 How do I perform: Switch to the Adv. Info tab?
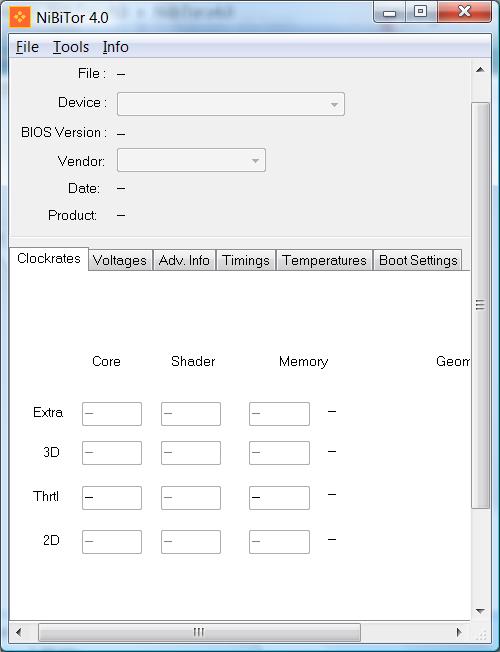(184, 260)
